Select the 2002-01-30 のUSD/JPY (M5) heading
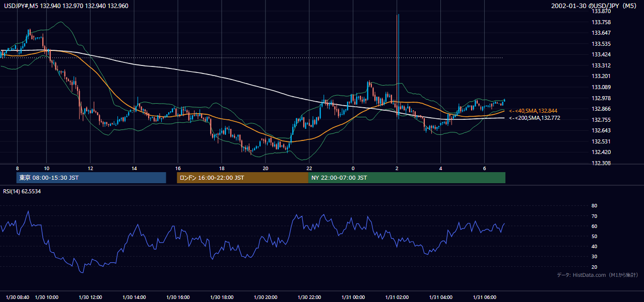 [595, 6]
